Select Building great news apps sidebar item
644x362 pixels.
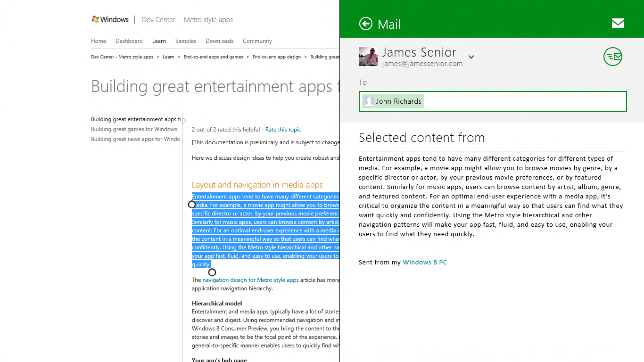[135, 139]
